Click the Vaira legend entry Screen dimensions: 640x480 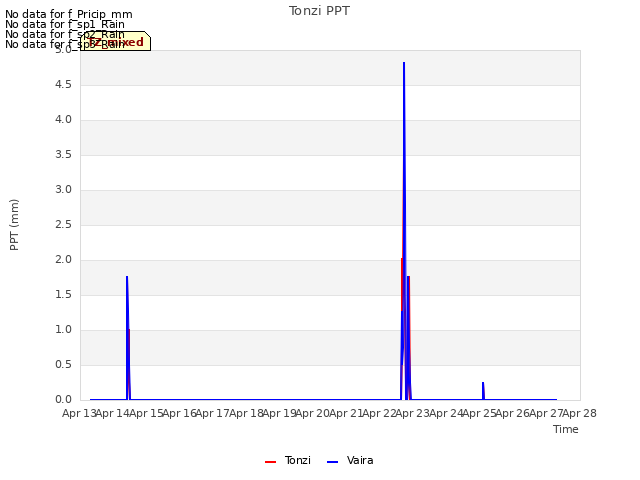(350, 460)
